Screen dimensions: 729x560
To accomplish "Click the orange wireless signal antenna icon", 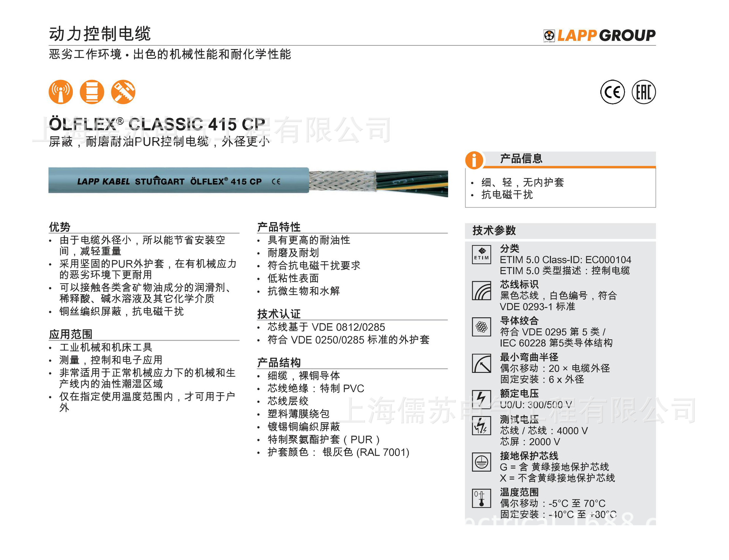I will point(61,92).
